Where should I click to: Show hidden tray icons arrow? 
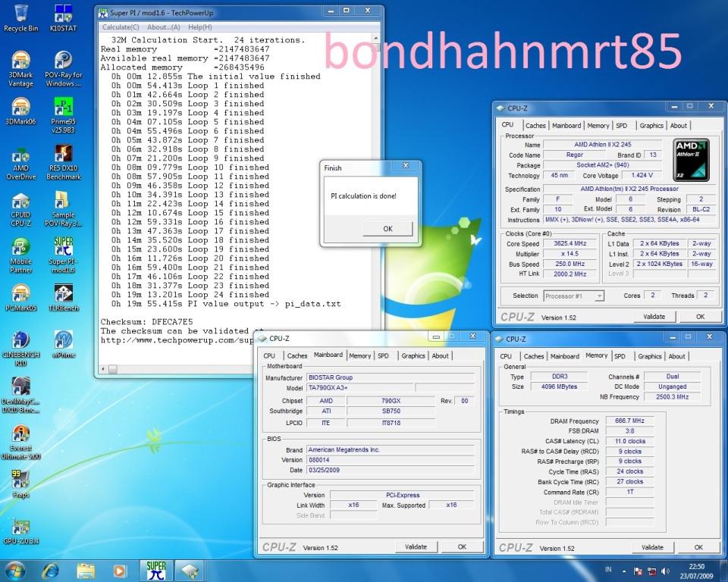[624, 571]
